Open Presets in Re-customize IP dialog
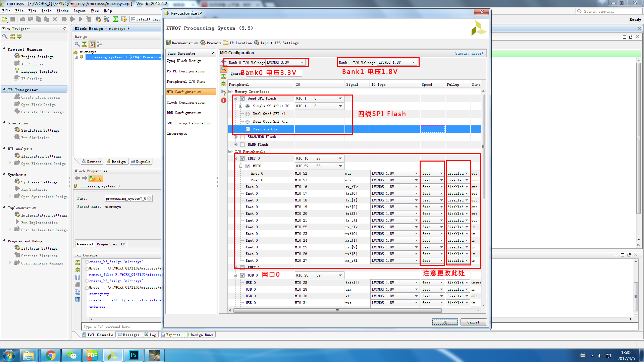Image resolution: width=644 pixels, height=362 pixels. (x=211, y=43)
